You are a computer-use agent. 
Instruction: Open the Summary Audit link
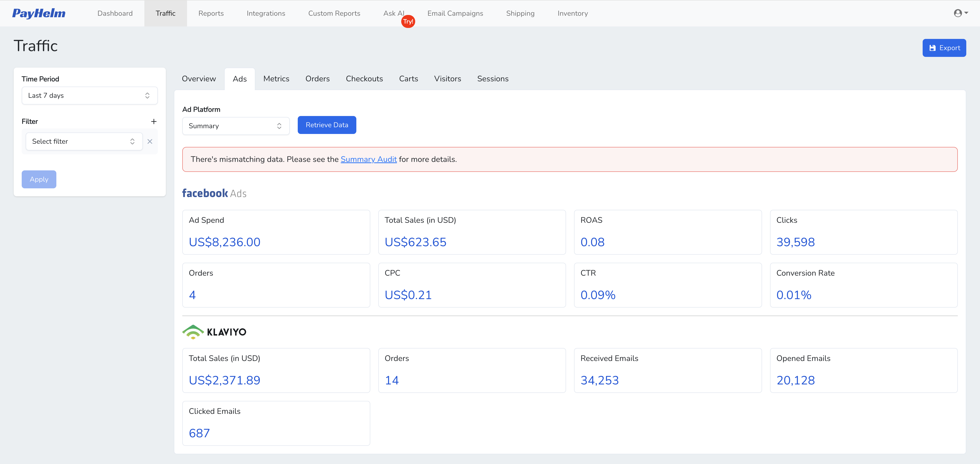click(369, 159)
